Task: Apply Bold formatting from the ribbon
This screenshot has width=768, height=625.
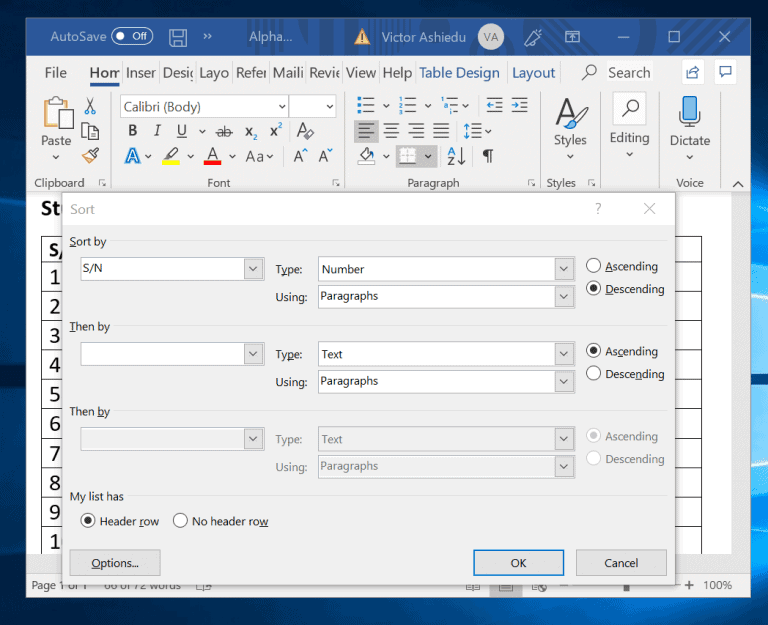Action: (x=132, y=131)
